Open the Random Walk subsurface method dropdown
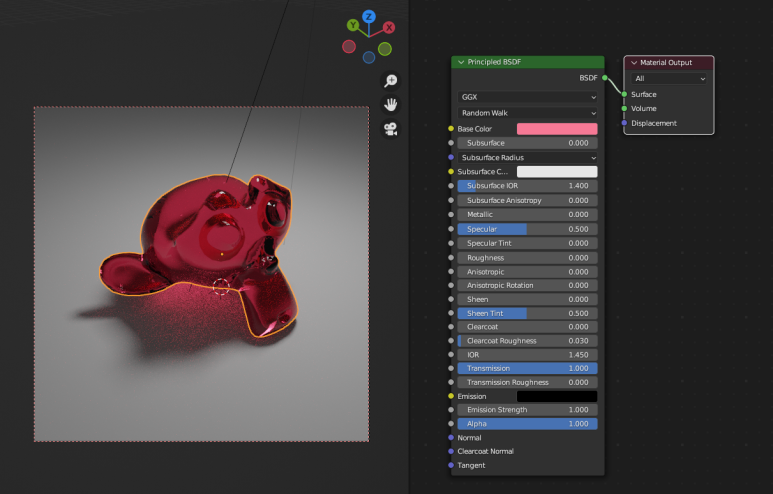This screenshot has height=494, width=773. (x=527, y=113)
